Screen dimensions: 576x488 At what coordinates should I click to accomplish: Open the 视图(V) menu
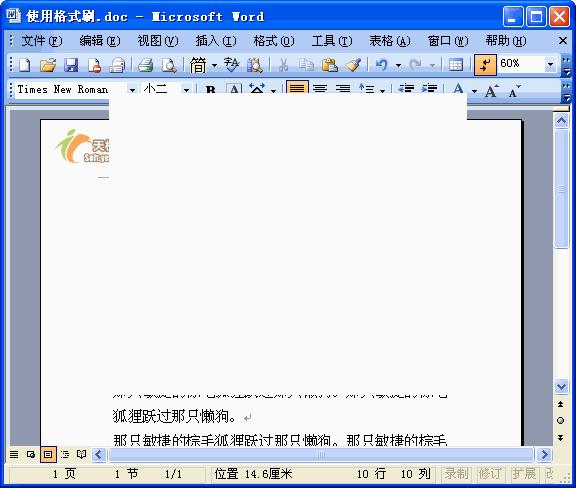[158, 40]
